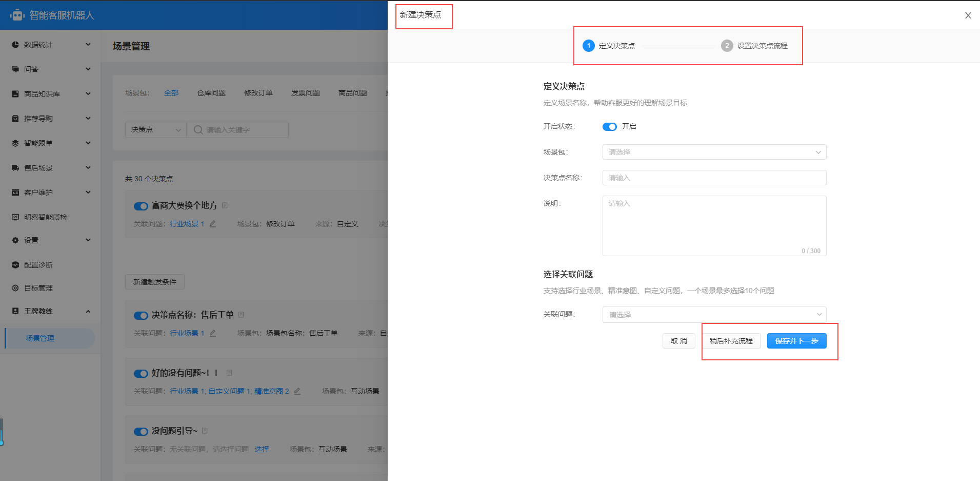Expand the 数据统计 sidebar menu
The height and width of the screenshot is (481, 980).
click(x=88, y=45)
